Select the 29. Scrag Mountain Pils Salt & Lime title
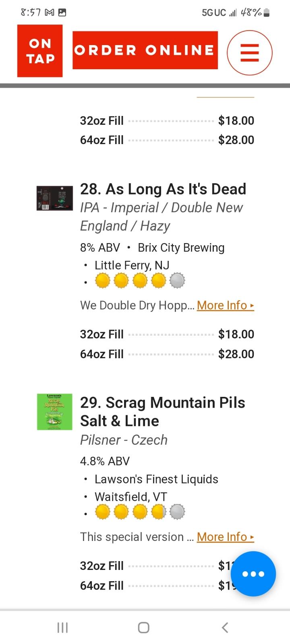The width and height of the screenshot is (290, 644). click(163, 412)
